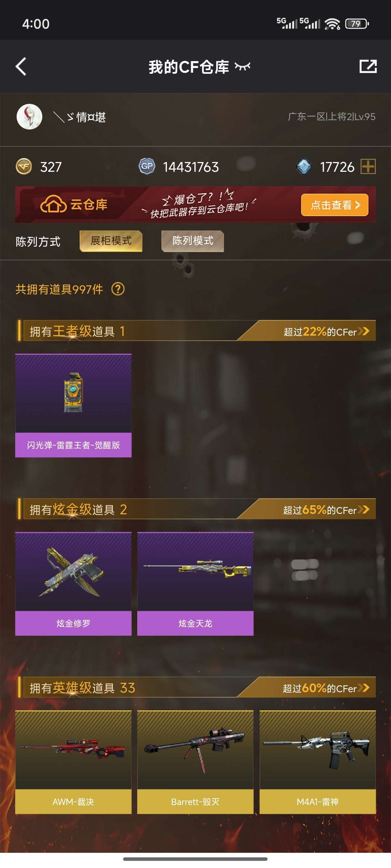Select the 闪光弹-雷霆王者-觉醒版 item card
This screenshot has height=868, width=391.
click(73, 405)
